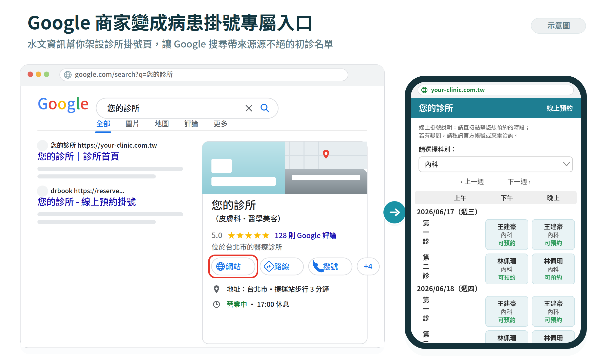The height and width of the screenshot is (364, 607).
Task: Click the 地址：台北市 address text
Action: pos(278,289)
